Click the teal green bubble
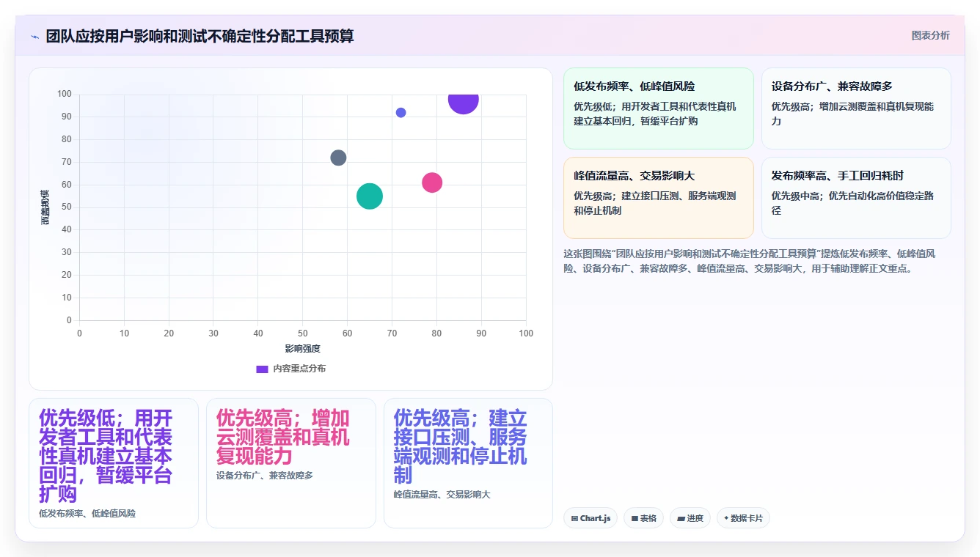The width and height of the screenshot is (980, 557). tap(370, 196)
